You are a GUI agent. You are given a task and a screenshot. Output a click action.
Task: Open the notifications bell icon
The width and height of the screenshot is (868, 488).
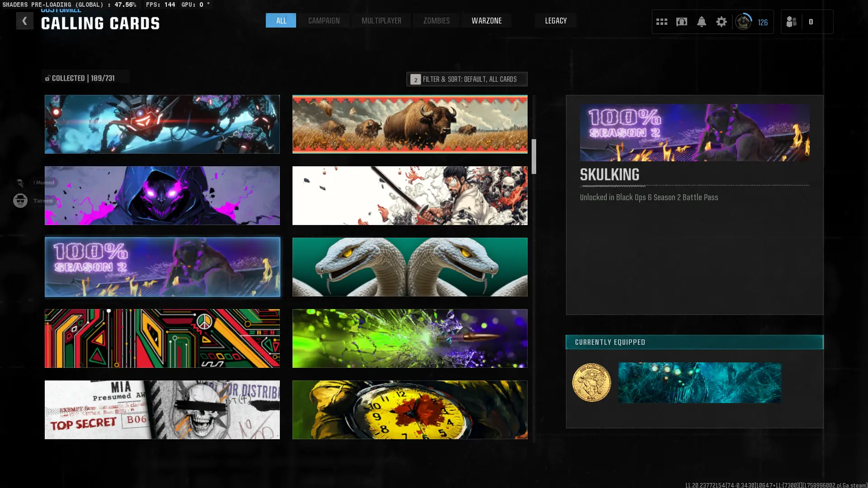[x=701, y=22]
